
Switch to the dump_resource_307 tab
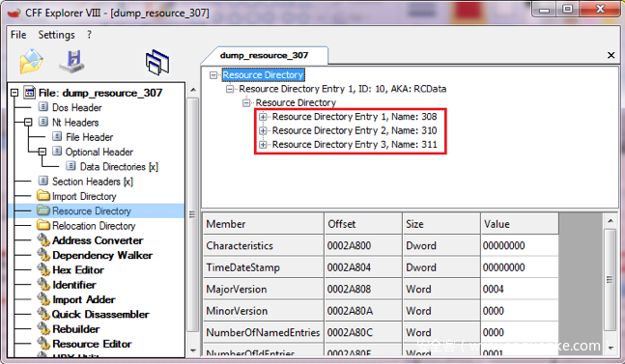coord(265,55)
